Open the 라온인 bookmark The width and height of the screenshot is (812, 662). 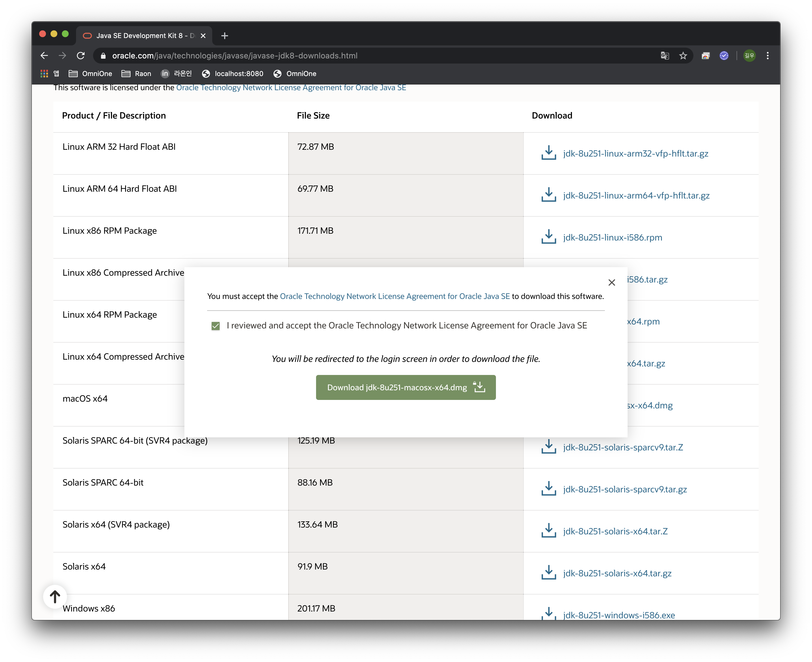[x=176, y=73]
